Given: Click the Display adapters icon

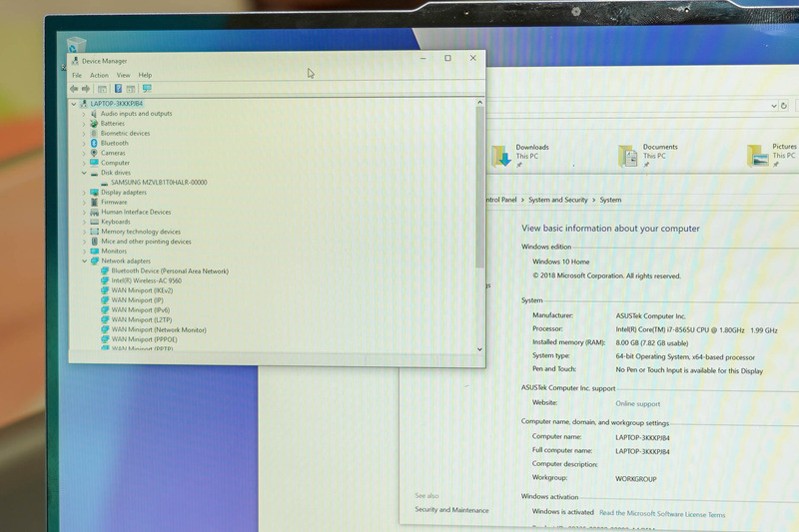Looking at the screenshot, I should [94, 193].
